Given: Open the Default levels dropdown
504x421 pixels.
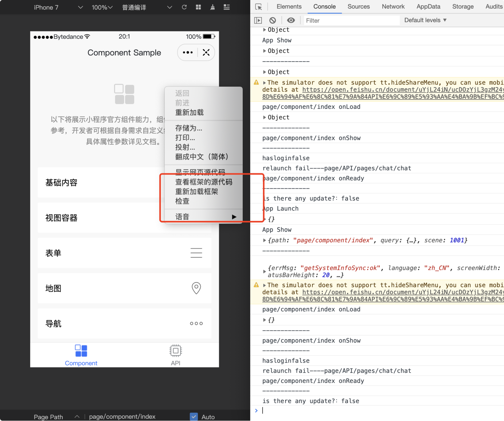Looking at the screenshot, I should tap(425, 20).
